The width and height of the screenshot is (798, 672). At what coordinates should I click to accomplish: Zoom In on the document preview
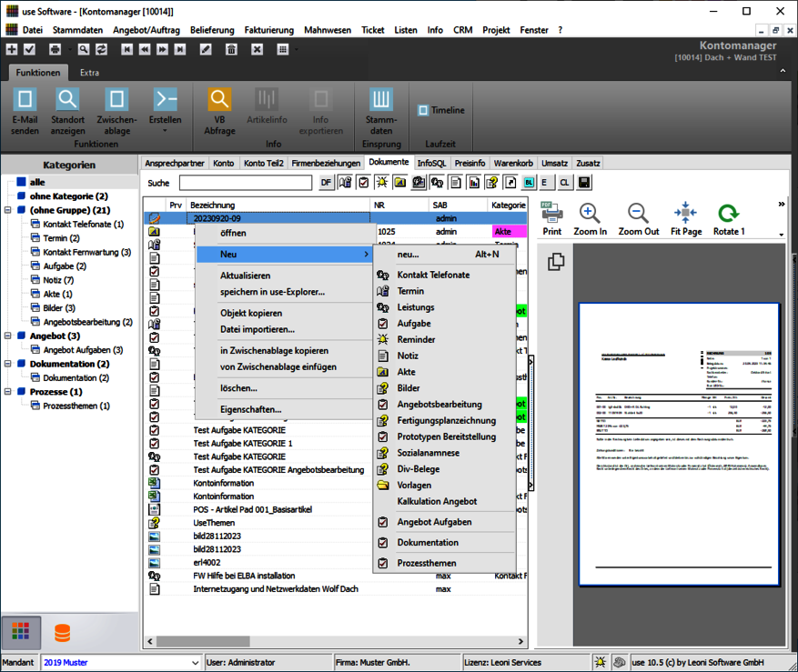pyautogui.click(x=590, y=218)
